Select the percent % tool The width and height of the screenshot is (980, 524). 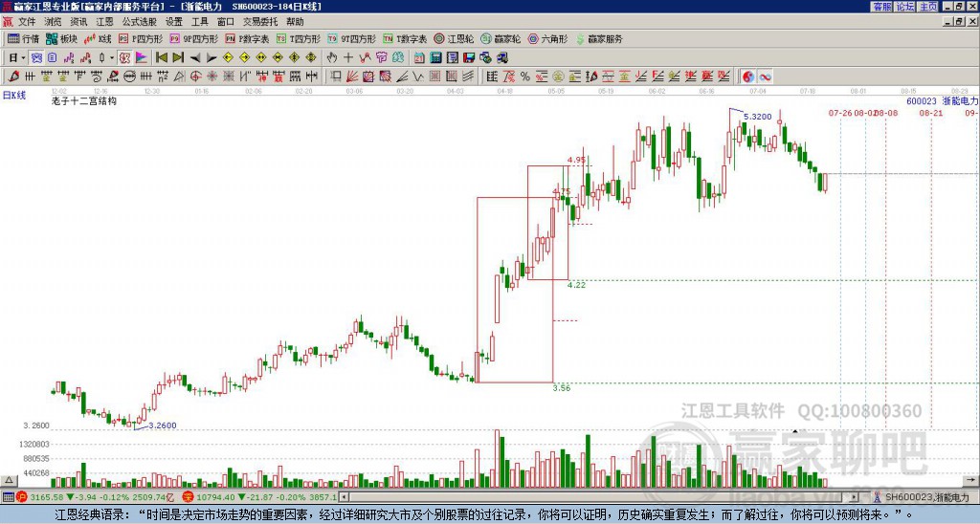point(525,76)
